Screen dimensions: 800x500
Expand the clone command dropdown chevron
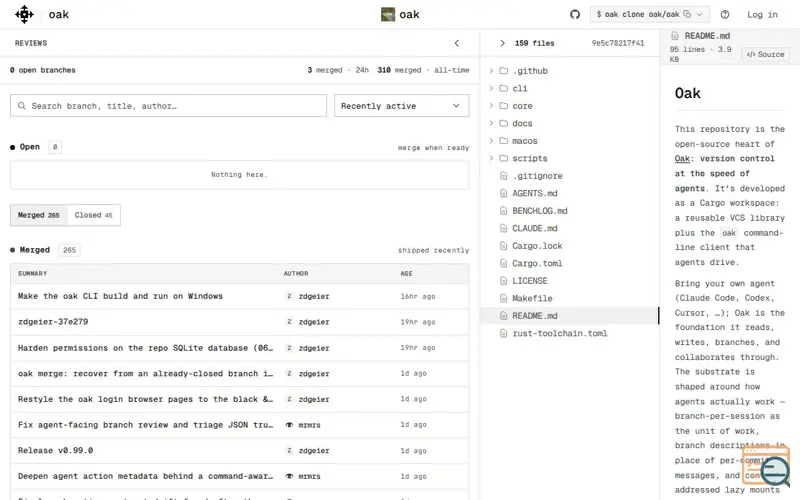point(700,14)
